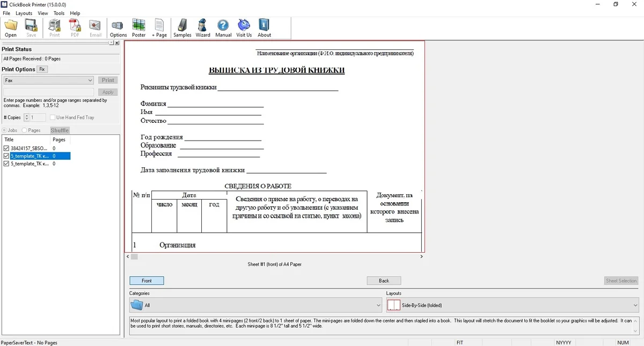Select the Jobs radio button

(x=5, y=130)
